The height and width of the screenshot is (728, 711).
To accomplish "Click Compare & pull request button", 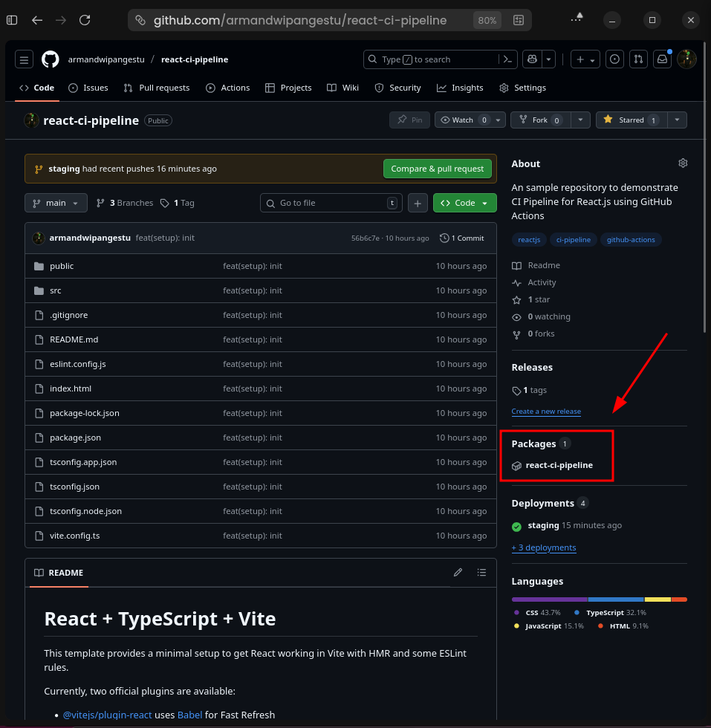I will 437,169.
